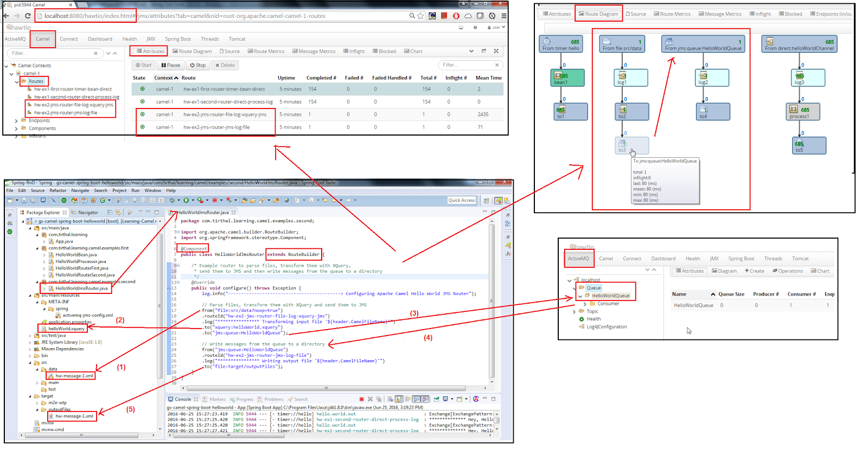Open the overflow chevron next to the Chart tab
Image resolution: width=868 pixels, height=449 pixels.
coord(471,51)
